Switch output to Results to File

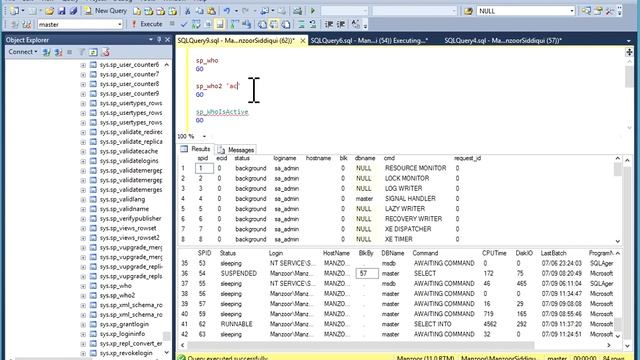click(x=286, y=24)
